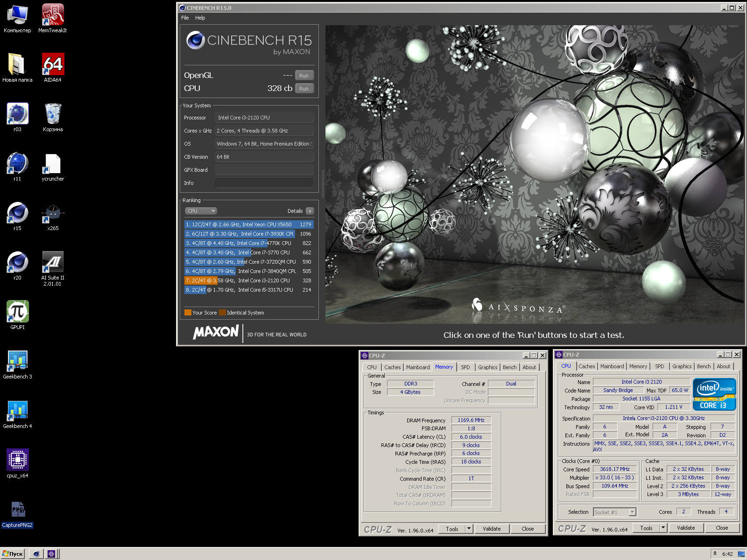Open Memory tab in right CPU-Z window
Screen dimensions: 747x560
(638, 366)
